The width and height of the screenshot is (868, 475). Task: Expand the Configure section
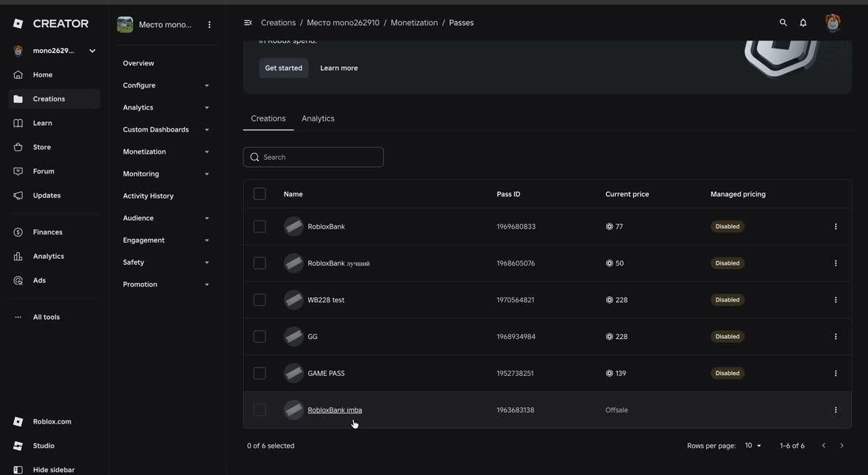[166, 85]
